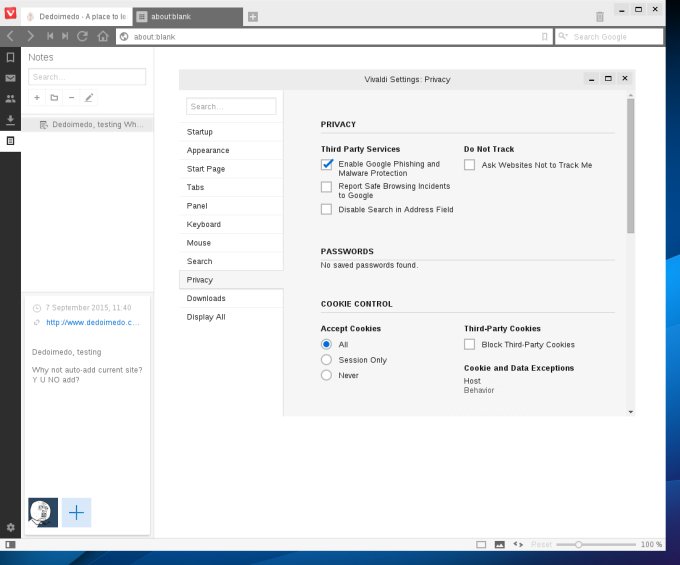Open the Contacts panel icon
The width and height of the screenshot is (680, 565).
pyautogui.click(x=10, y=99)
